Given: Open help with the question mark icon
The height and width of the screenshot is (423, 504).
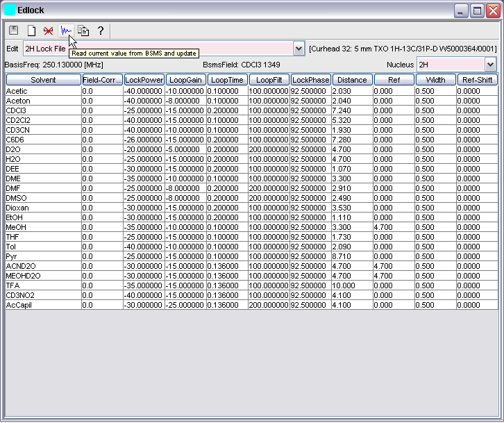Looking at the screenshot, I should coord(101,31).
